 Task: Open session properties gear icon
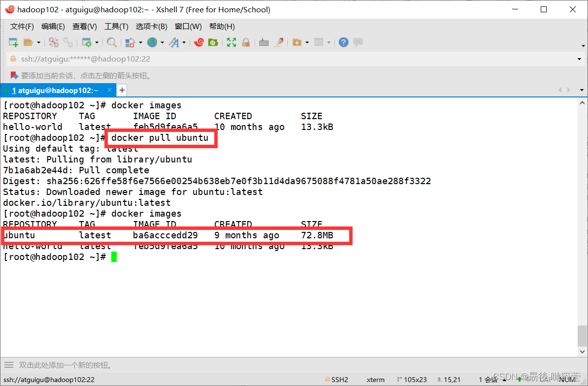pos(87,42)
